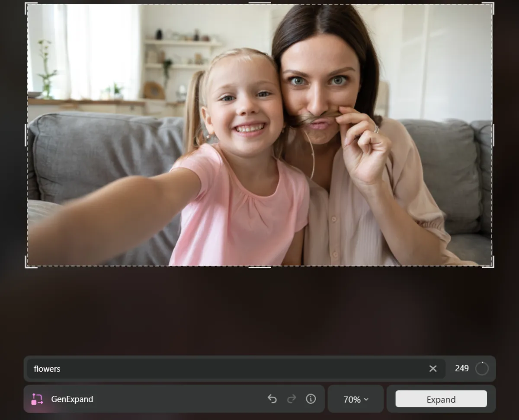Image resolution: width=519 pixels, height=420 pixels.
Task: Click the selfie photo on the canvas
Action: 259,136
